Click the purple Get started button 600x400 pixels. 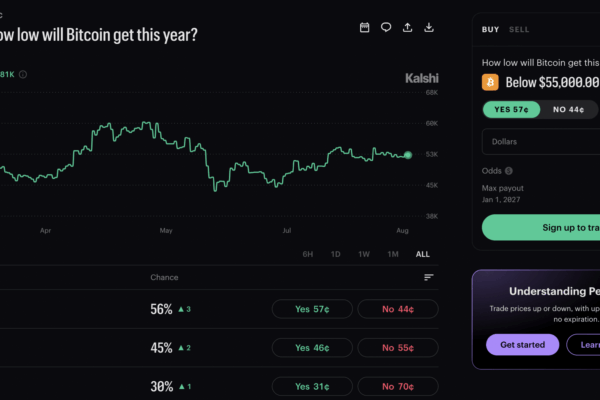click(x=522, y=344)
